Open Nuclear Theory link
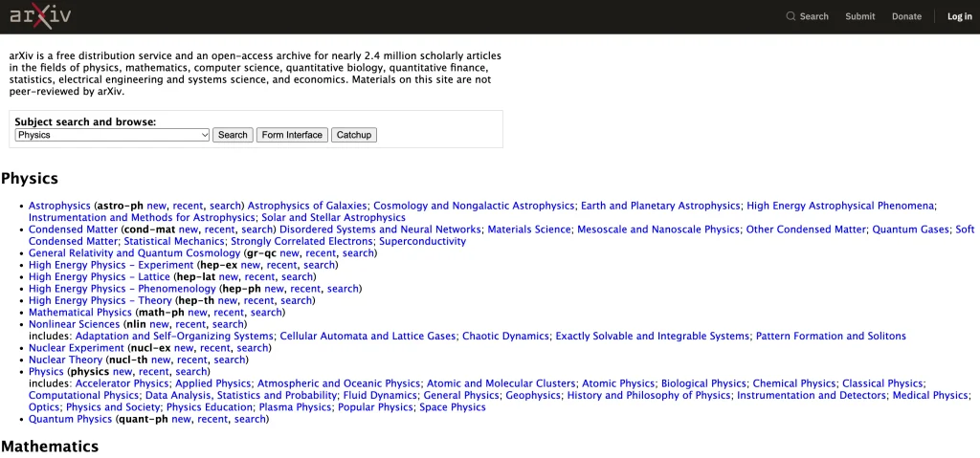This screenshot has width=980, height=458. pyautogui.click(x=65, y=360)
